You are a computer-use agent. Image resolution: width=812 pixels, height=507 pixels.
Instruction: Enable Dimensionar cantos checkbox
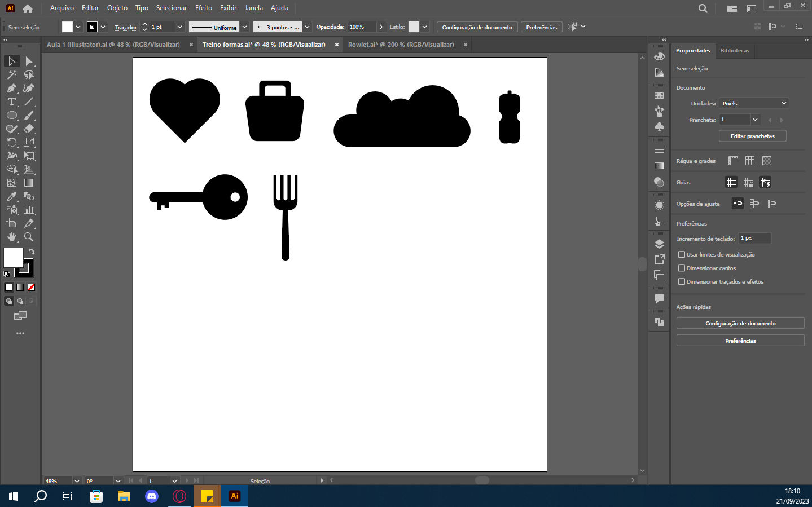coord(682,268)
